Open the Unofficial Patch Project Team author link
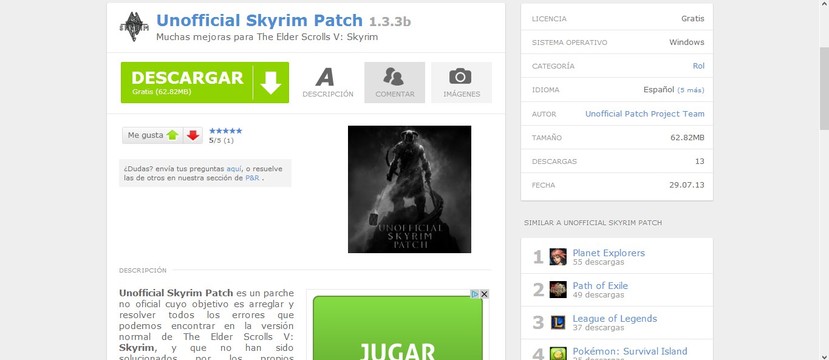This screenshot has width=829, height=360. pyautogui.click(x=644, y=114)
